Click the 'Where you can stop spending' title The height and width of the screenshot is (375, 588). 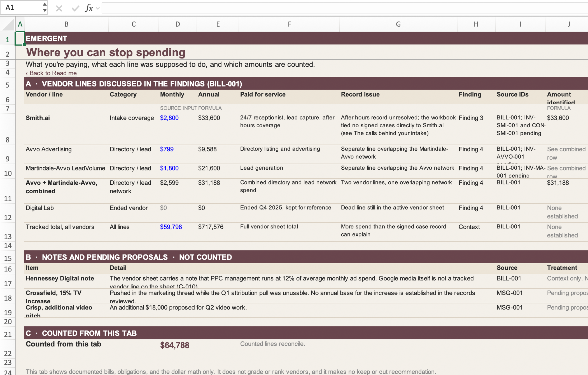(x=106, y=52)
